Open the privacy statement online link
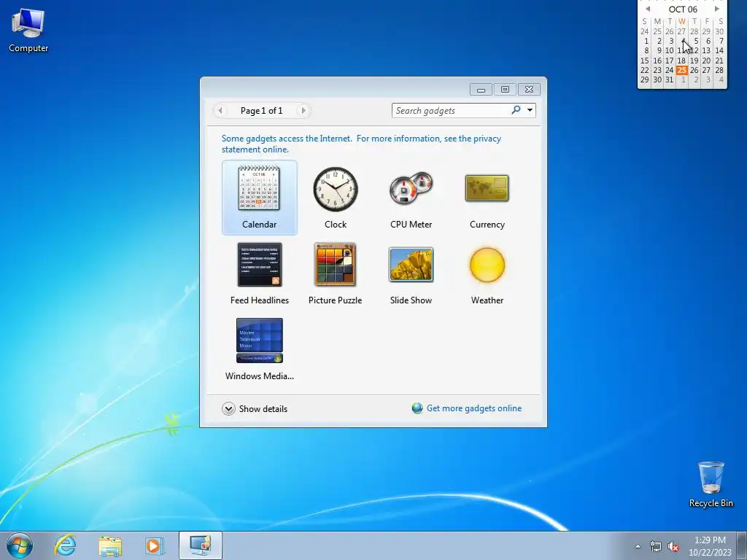 [361, 144]
